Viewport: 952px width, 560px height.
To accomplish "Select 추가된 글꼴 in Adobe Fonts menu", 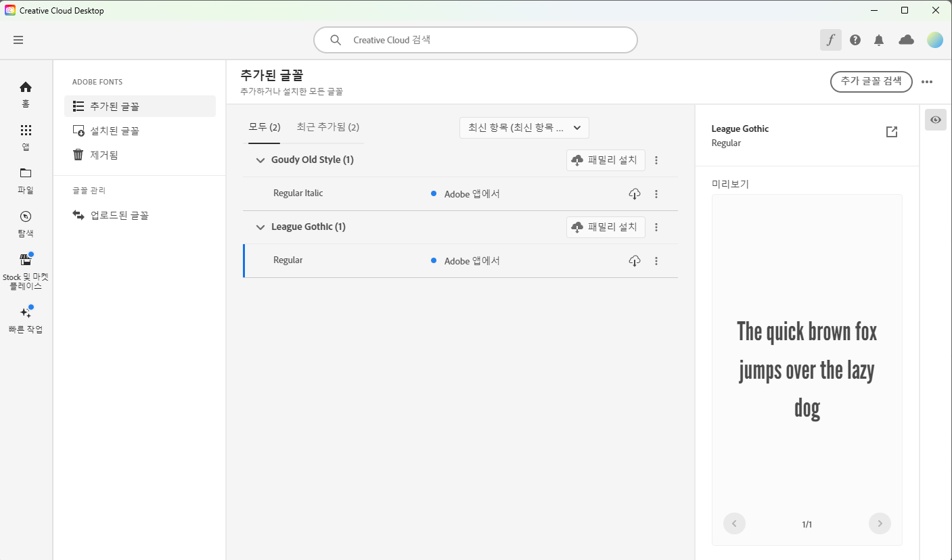I will tap(140, 106).
